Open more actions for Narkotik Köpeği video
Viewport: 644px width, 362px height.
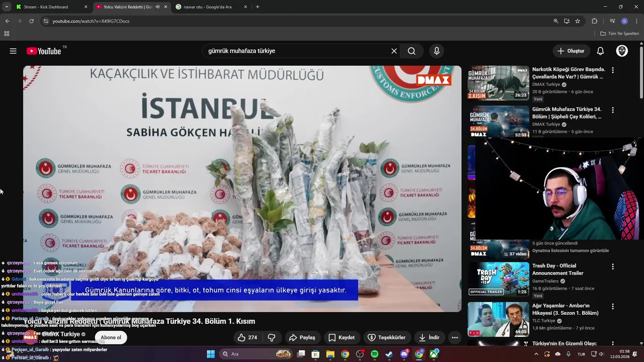click(612, 70)
